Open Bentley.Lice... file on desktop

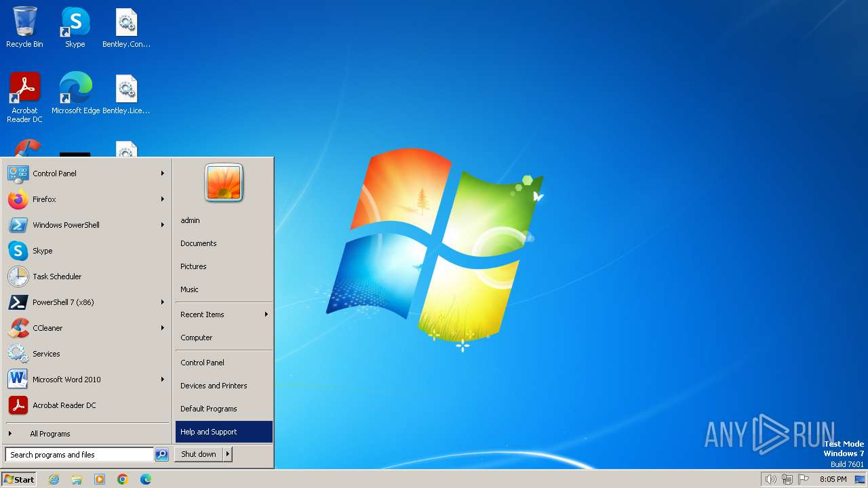(x=126, y=94)
